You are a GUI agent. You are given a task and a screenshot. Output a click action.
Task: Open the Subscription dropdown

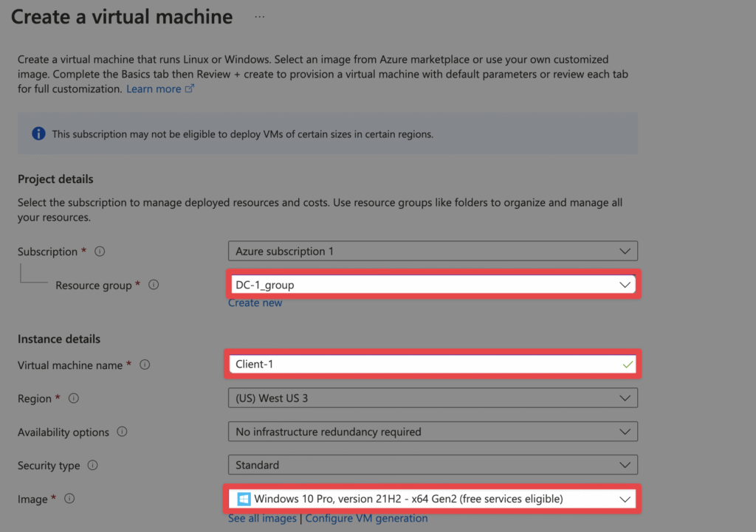pos(433,251)
